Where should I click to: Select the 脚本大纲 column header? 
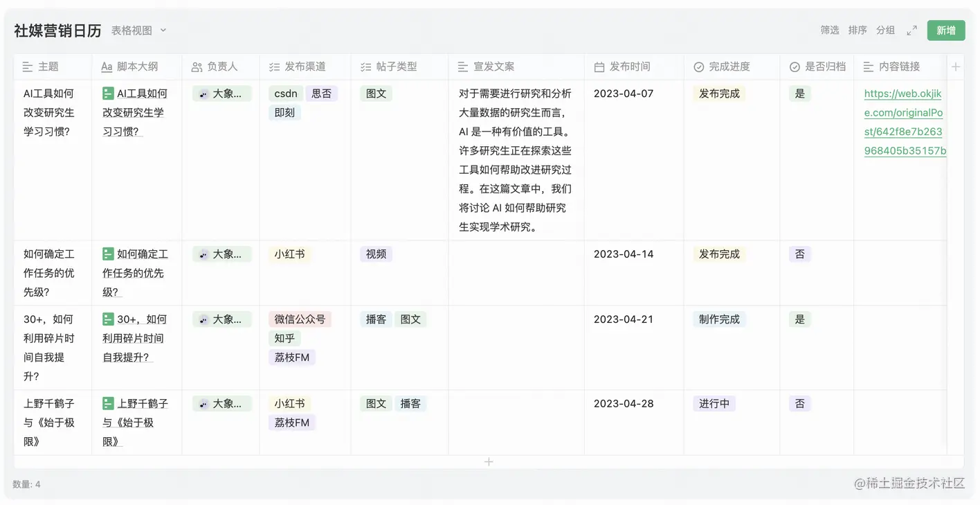(x=137, y=67)
